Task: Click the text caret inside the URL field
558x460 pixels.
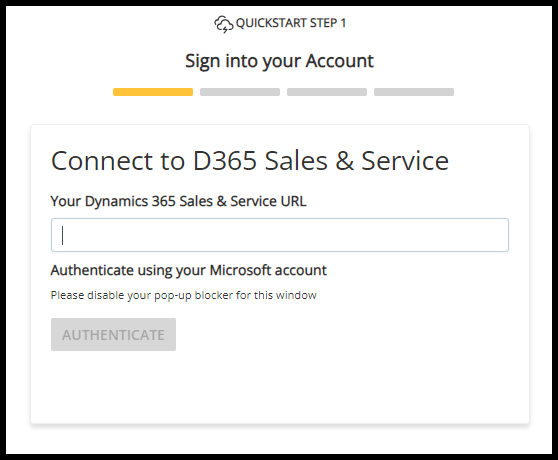Action: pos(63,235)
